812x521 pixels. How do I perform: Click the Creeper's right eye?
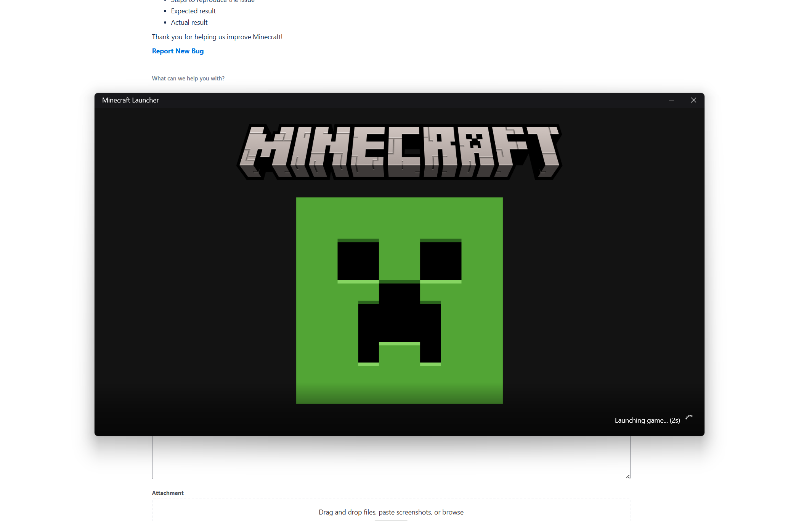tap(441, 261)
